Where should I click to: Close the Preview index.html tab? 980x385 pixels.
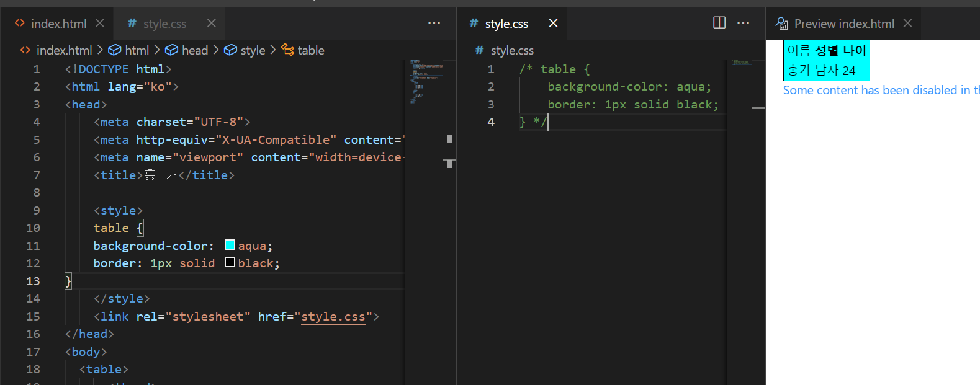pyautogui.click(x=907, y=23)
